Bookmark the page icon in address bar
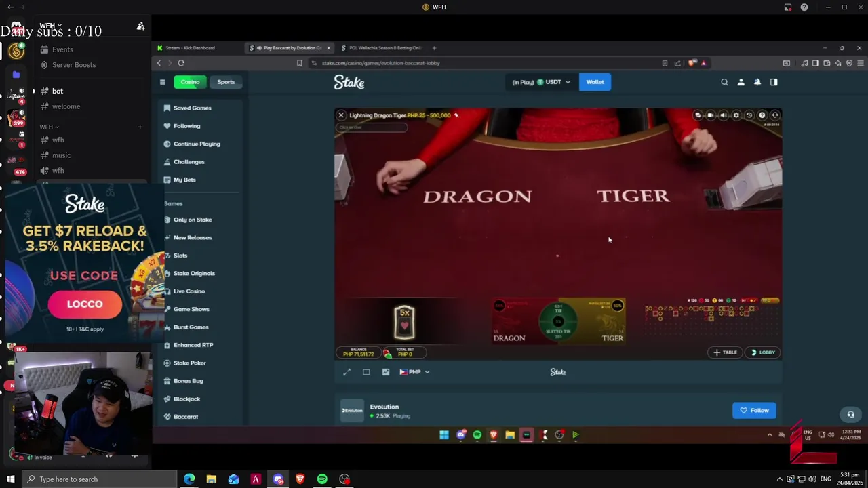 coord(299,63)
